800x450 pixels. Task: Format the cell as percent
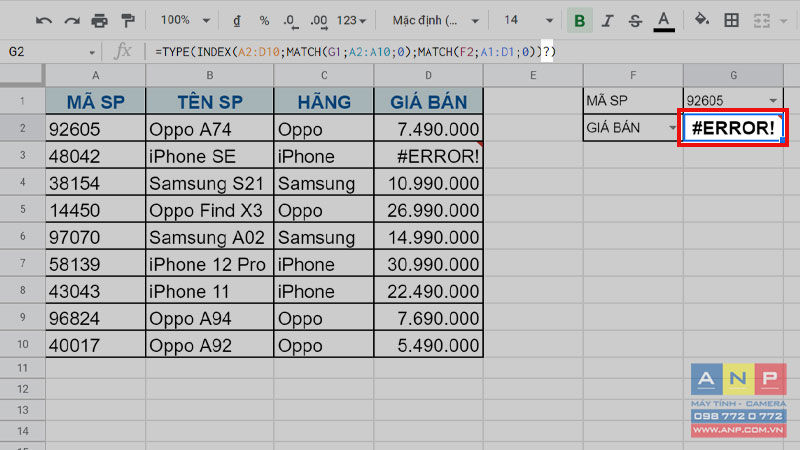(x=264, y=21)
